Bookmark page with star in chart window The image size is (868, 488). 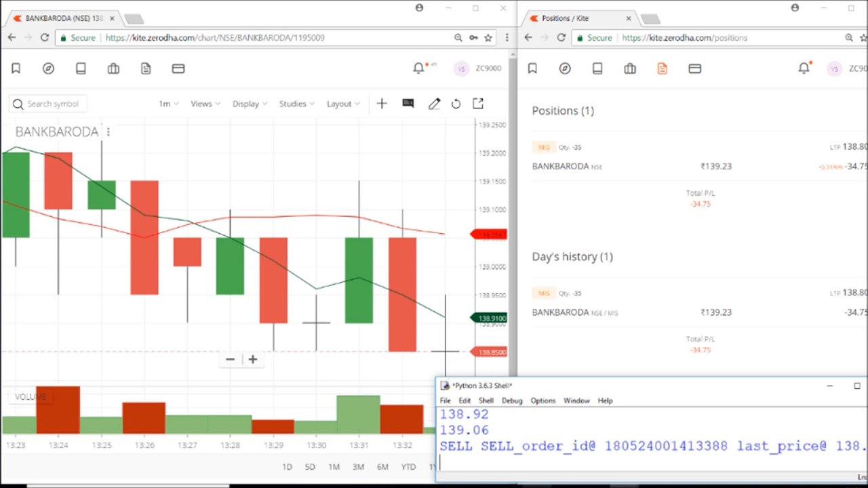click(x=488, y=38)
